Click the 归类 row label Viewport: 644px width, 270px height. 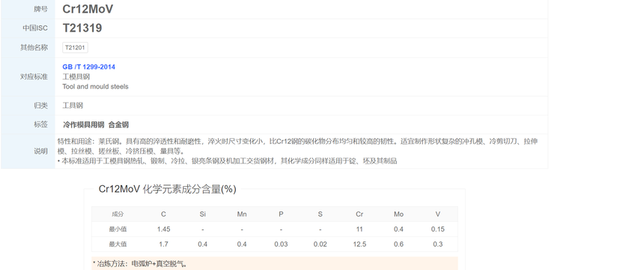[x=40, y=105]
